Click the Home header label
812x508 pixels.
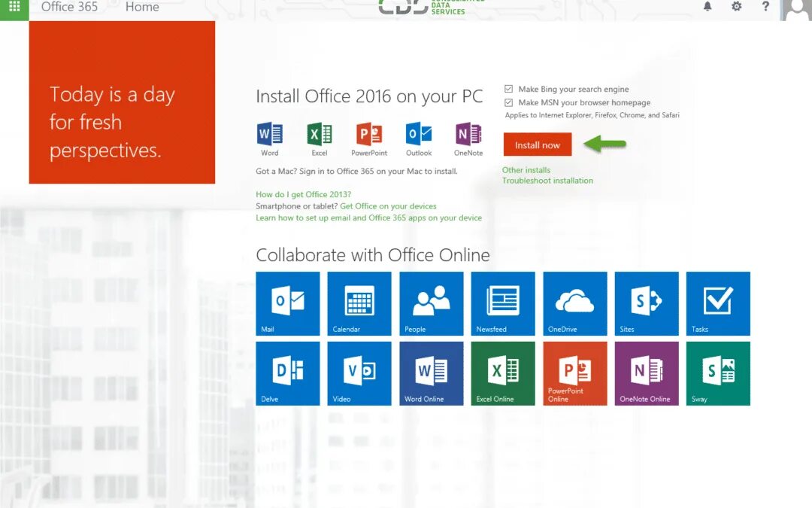click(142, 8)
